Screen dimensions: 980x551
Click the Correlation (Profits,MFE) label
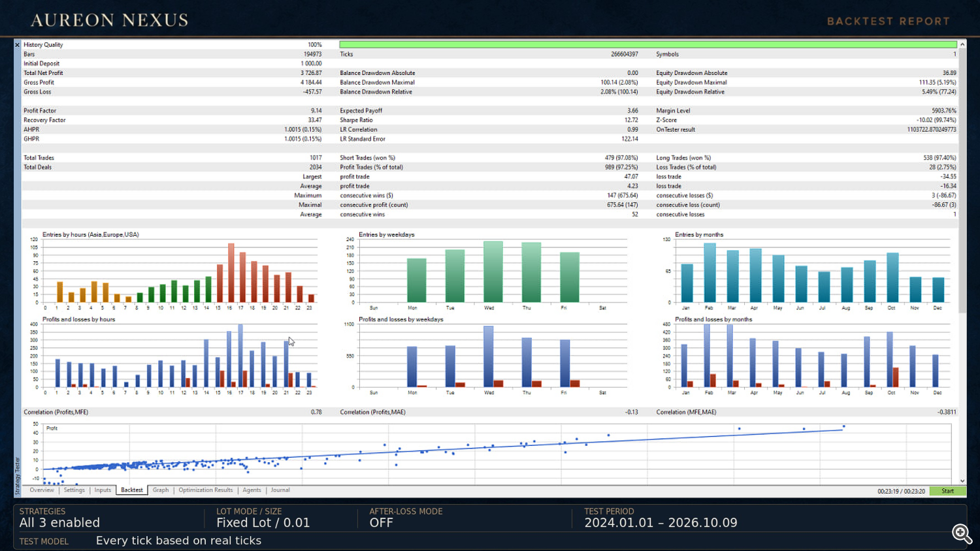click(56, 413)
